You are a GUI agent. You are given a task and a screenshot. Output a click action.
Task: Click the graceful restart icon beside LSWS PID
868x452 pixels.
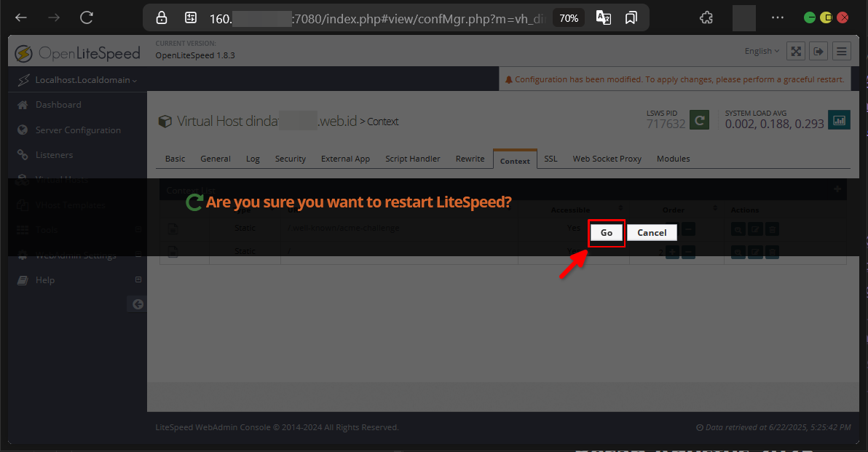tap(700, 120)
